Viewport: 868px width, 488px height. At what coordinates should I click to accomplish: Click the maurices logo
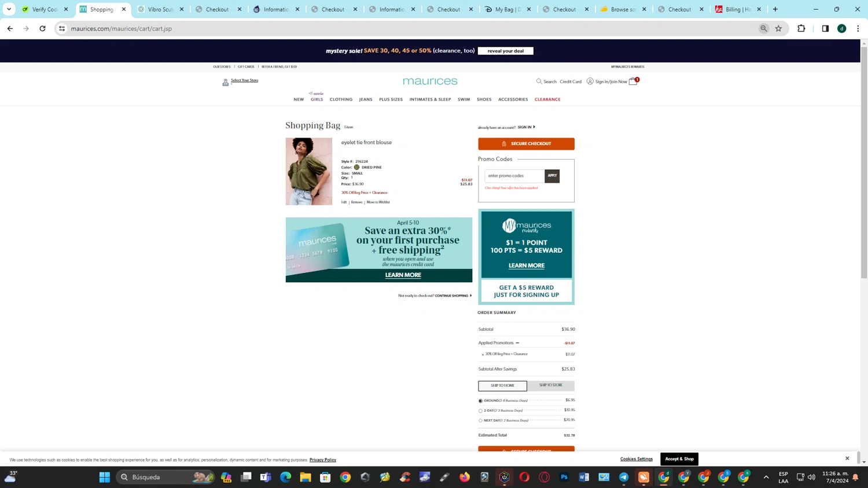(430, 82)
